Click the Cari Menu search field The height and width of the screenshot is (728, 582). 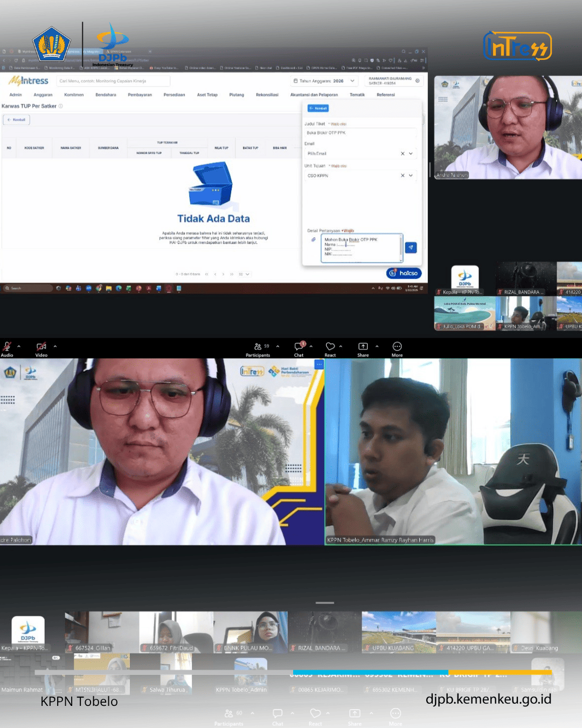tap(113, 81)
